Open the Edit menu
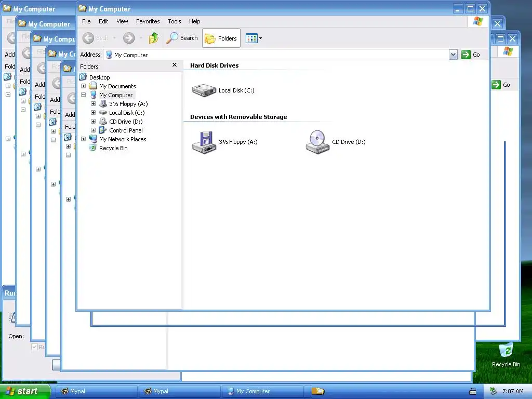 click(x=103, y=21)
